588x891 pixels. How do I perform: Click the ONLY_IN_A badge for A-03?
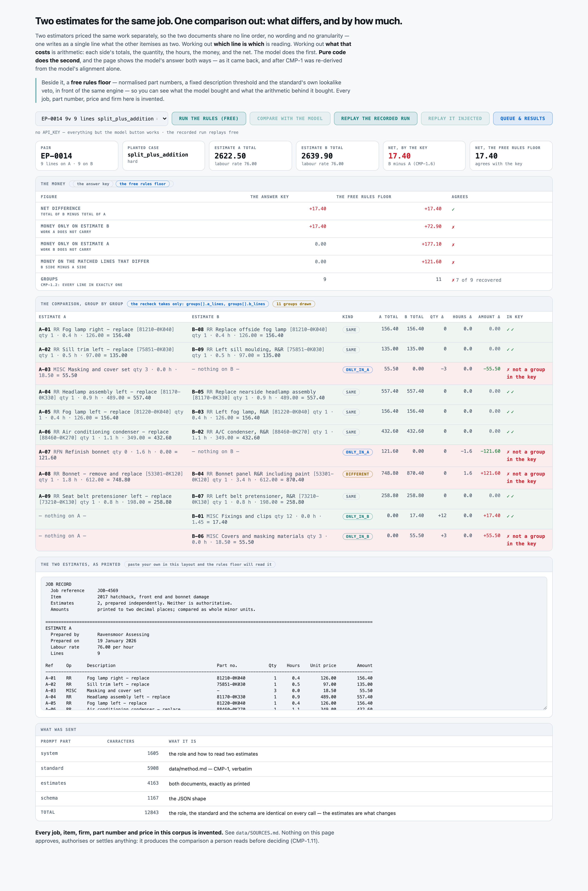(x=357, y=370)
